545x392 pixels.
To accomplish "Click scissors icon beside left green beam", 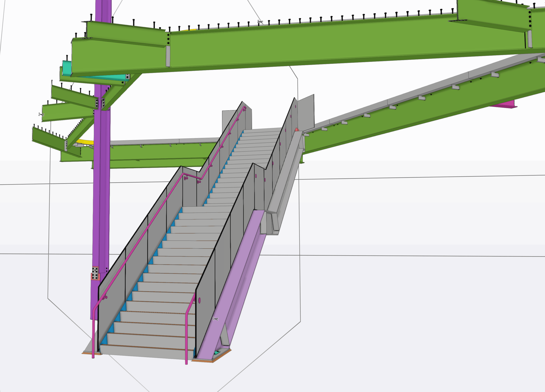I will point(41,114).
